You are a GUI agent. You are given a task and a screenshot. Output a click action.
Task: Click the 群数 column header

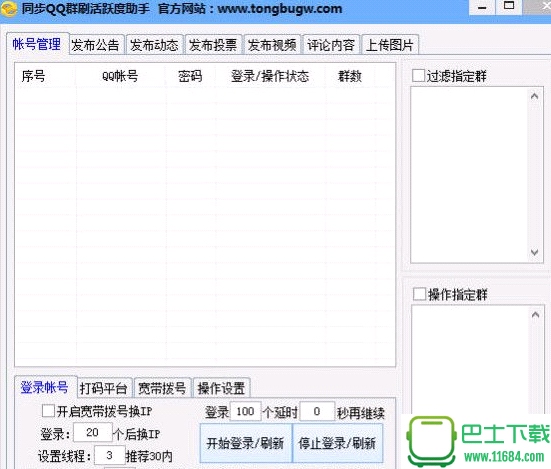pyautogui.click(x=350, y=76)
